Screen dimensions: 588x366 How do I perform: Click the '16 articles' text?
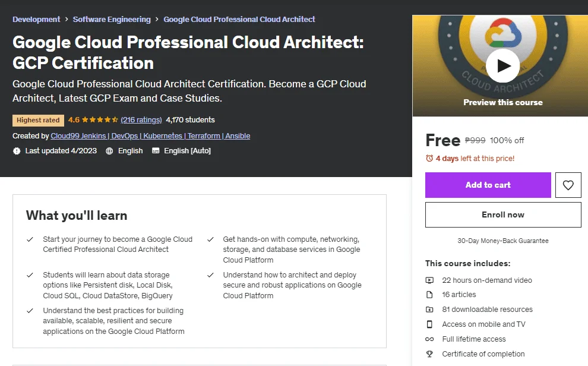coord(459,295)
